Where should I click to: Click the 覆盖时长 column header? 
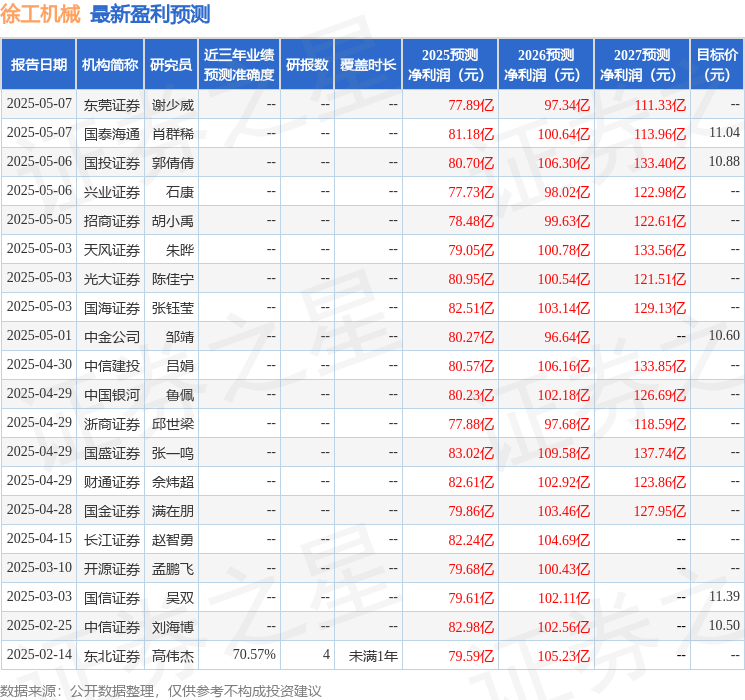coord(368,65)
